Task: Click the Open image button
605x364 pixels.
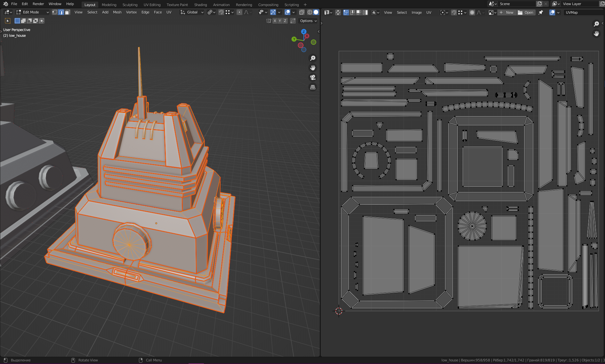Action: pos(526,12)
